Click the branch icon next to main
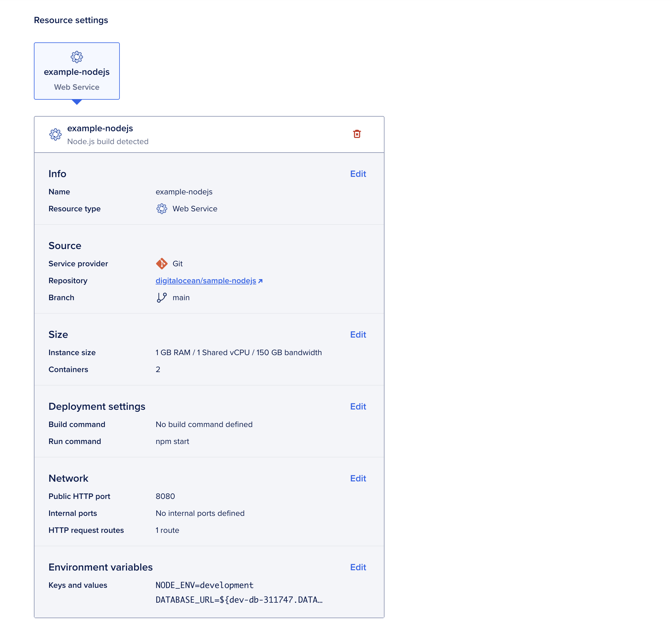 pos(162,297)
